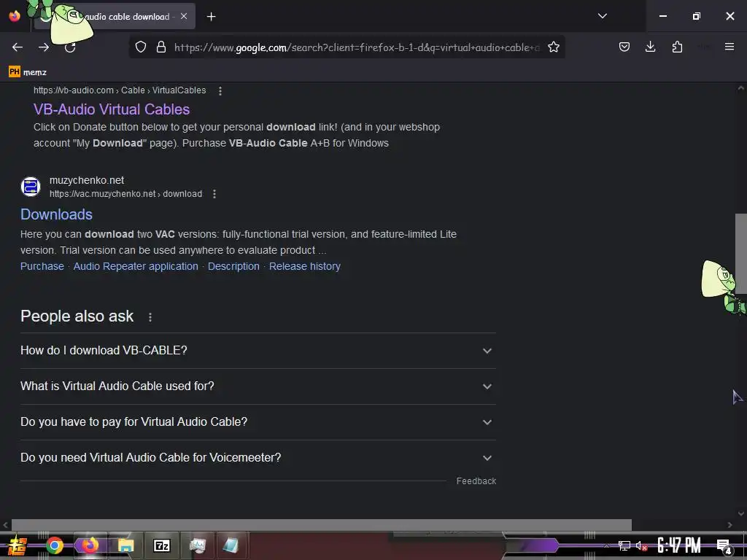
Task: Click the vertical scrollbar thumb
Action: [741, 253]
